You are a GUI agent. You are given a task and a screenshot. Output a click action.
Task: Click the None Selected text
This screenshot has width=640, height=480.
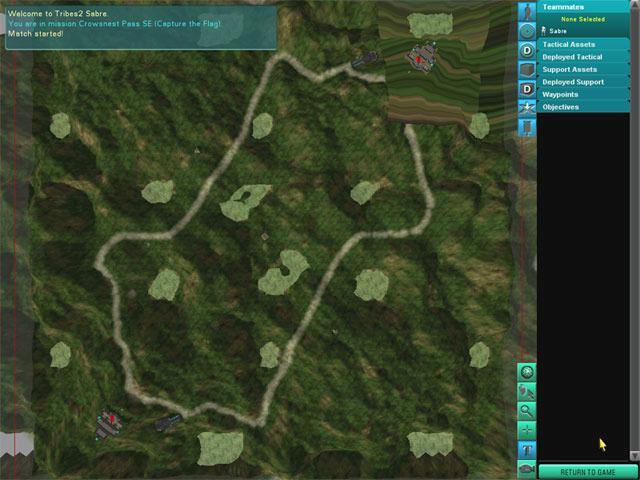tap(583, 19)
